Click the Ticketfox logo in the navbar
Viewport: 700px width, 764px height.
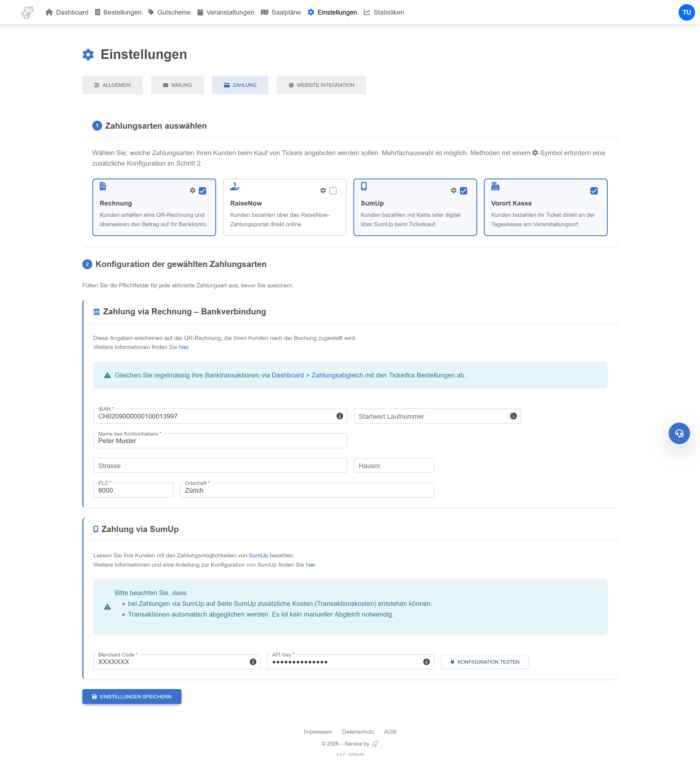point(28,12)
